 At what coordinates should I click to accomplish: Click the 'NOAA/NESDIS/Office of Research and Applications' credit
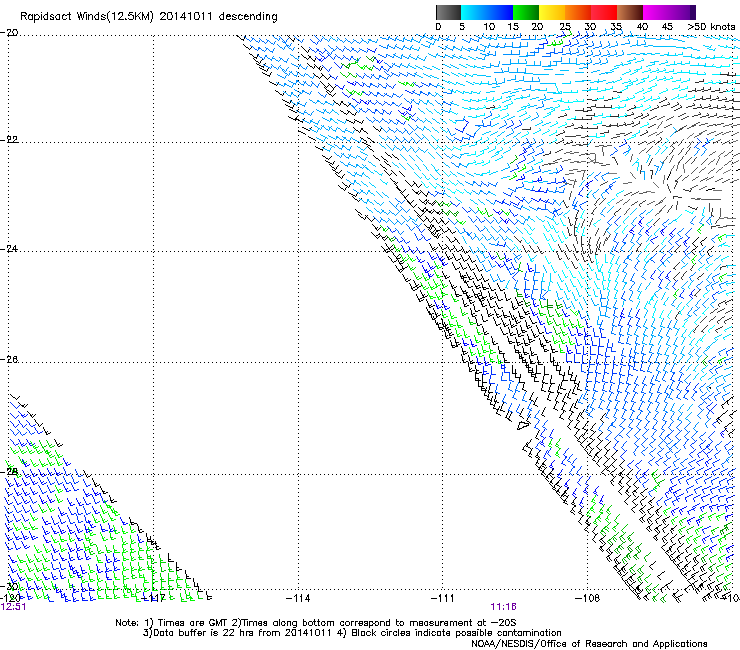[x=589, y=644]
